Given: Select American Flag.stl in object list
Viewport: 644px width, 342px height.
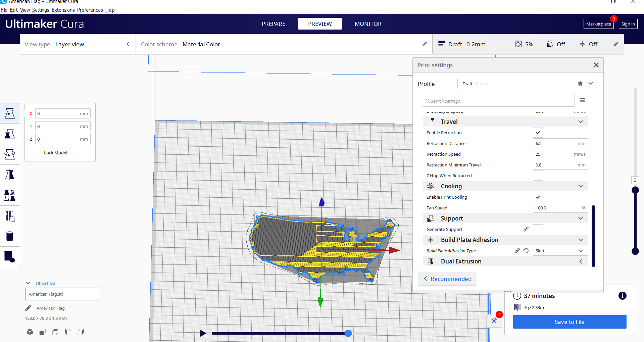Looking at the screenshot, I should tap(62, 294).
